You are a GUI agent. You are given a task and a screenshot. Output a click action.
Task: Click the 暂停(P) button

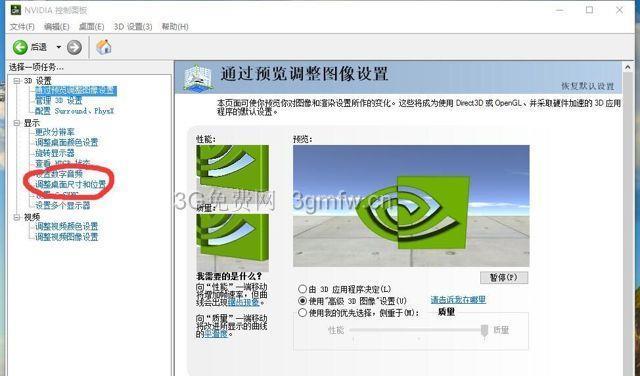504,278
